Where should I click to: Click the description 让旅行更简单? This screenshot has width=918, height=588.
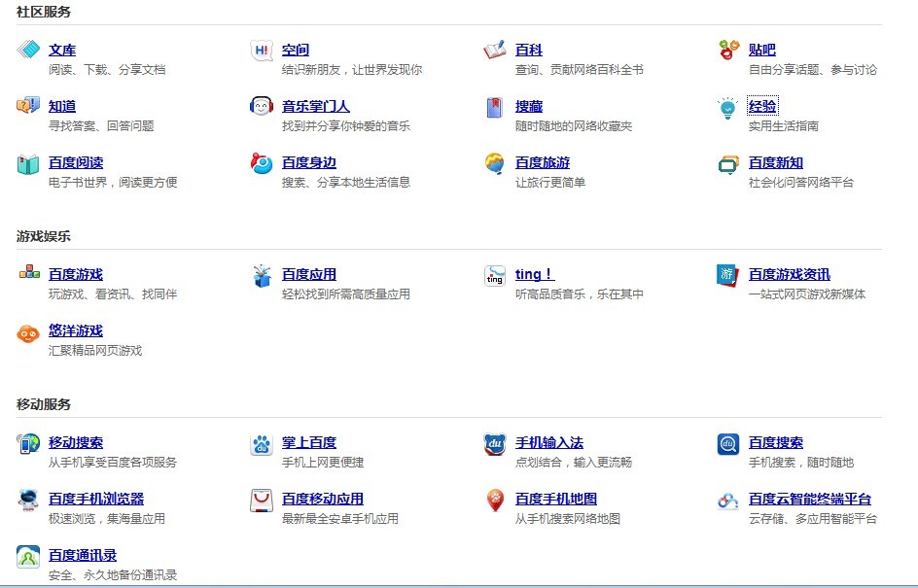click(x=550, y=182)
